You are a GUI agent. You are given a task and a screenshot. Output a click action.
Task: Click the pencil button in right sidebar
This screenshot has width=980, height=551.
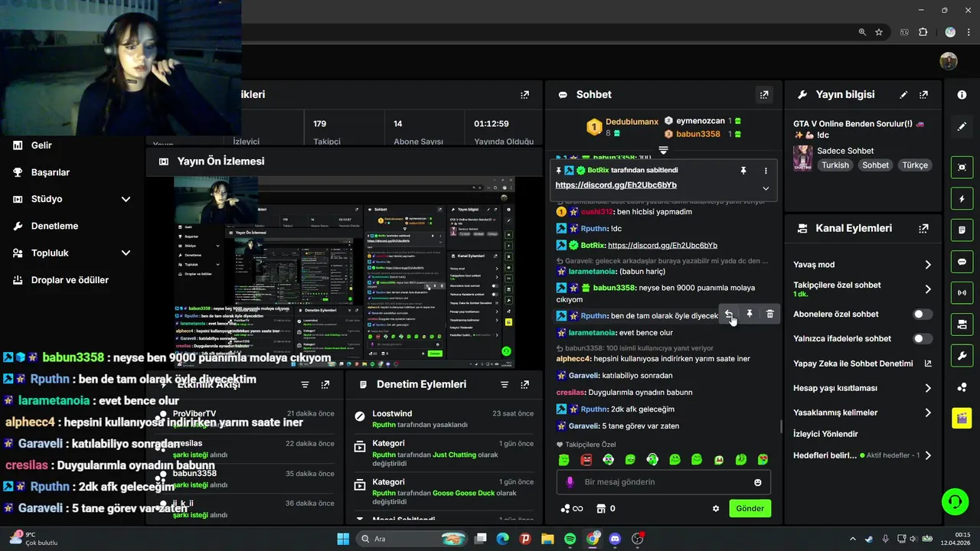click(962, 126)
